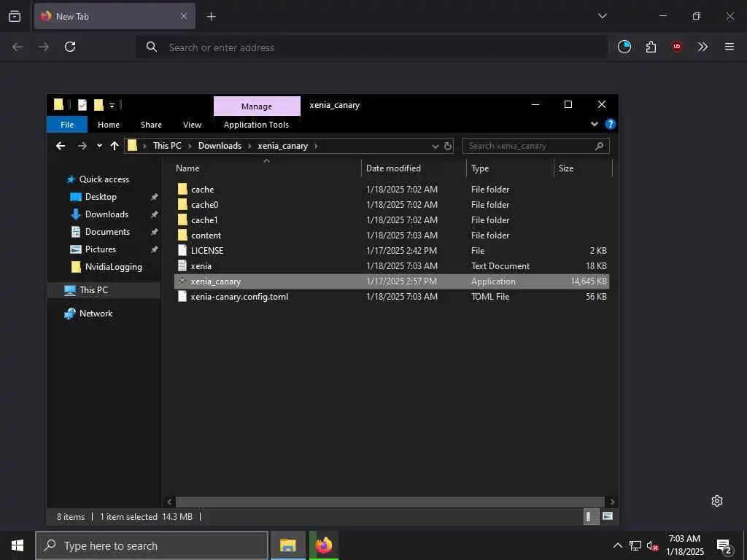747x560 pixels.
Task: Open NvidiaLogging in navigation pane
Action: point(113,267)
